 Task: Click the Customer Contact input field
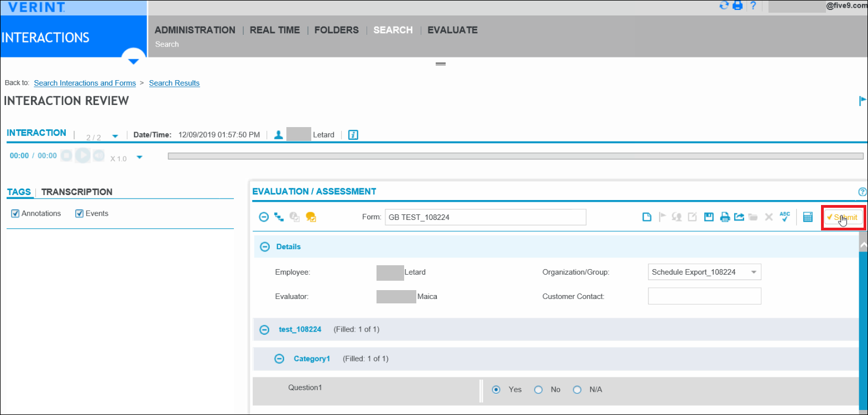pyautogui.click(x=704, y=296)
